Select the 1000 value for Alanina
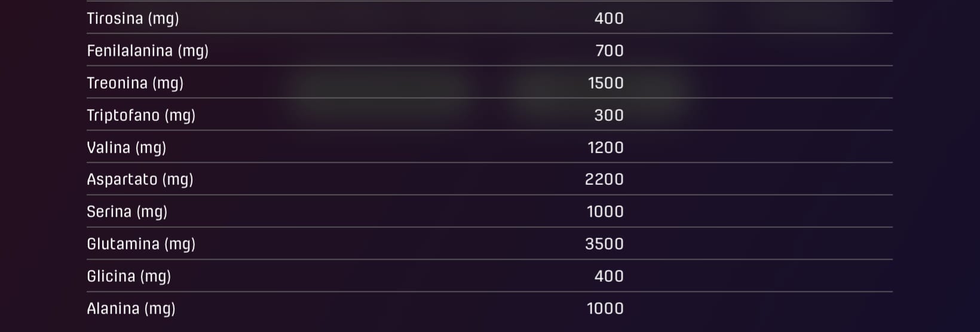This screenshot has height=332, width=980. [x=605, y=309]
